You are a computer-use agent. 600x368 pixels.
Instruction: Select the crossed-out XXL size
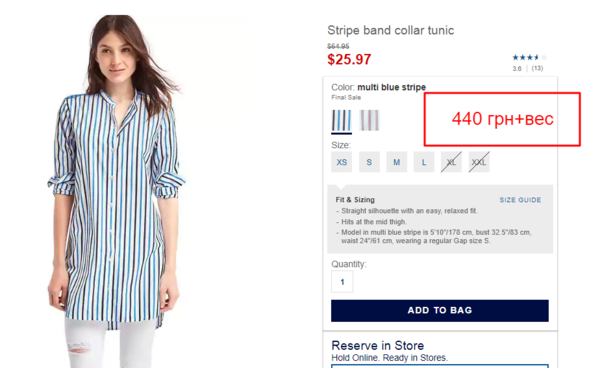(x=479, y=162)
